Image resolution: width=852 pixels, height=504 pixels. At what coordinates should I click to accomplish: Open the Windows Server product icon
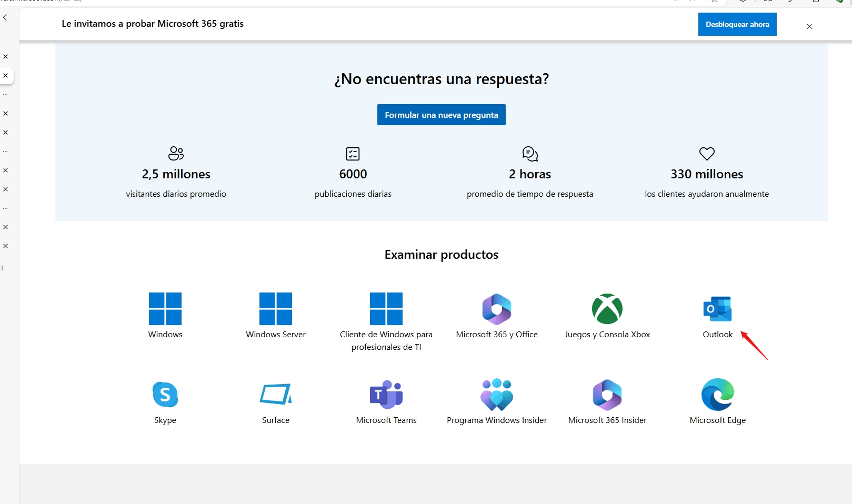click(276, 309)
